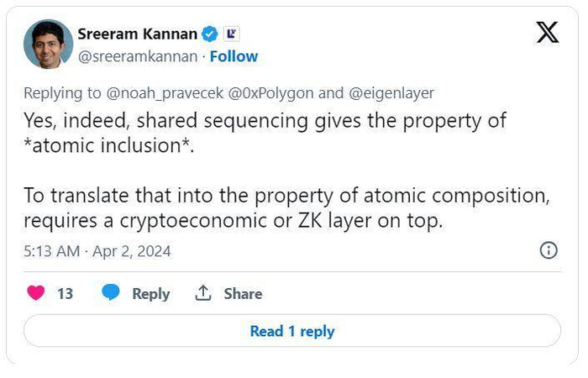Click the Reply text label

pos(150,293)
